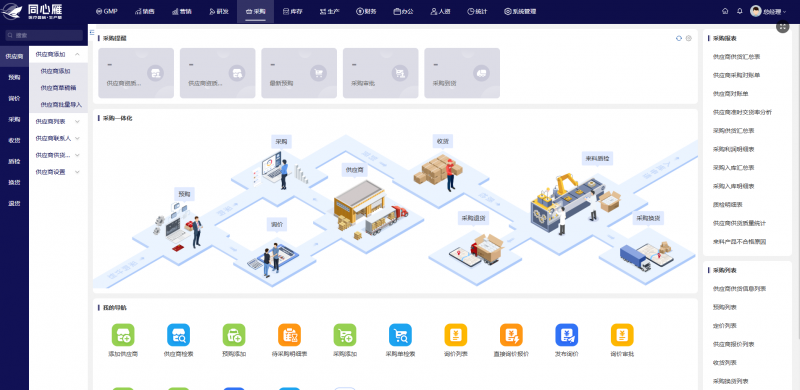The width and height of the screenshot is (800, 390).
Task: Open notifications bell in top bar
Action: [740, 11]
